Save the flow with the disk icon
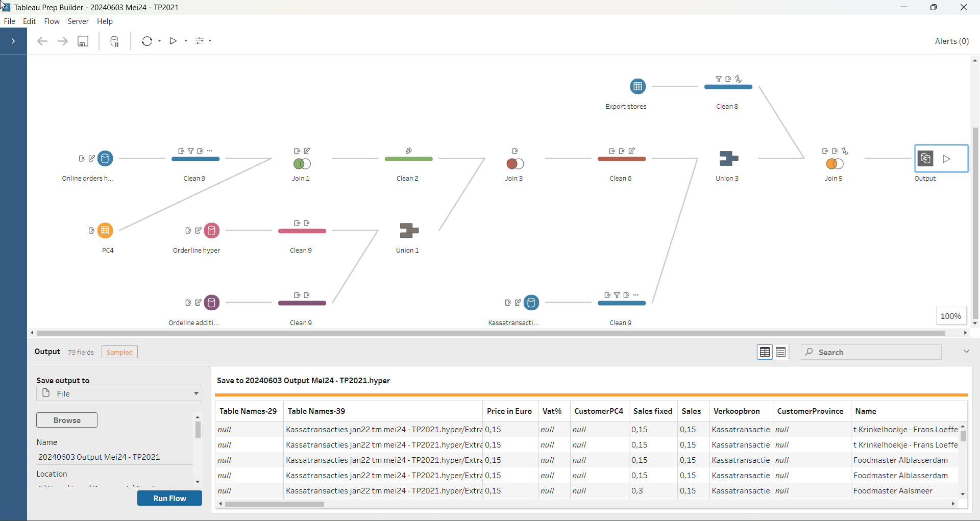 (83, 41)
